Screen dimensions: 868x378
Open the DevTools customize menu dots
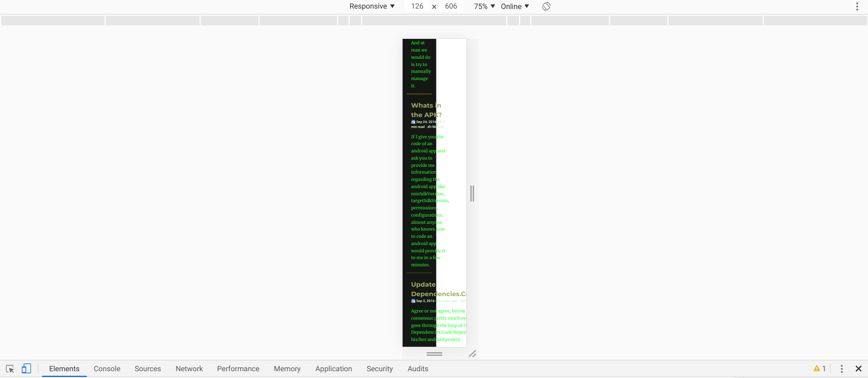point(842,369)
